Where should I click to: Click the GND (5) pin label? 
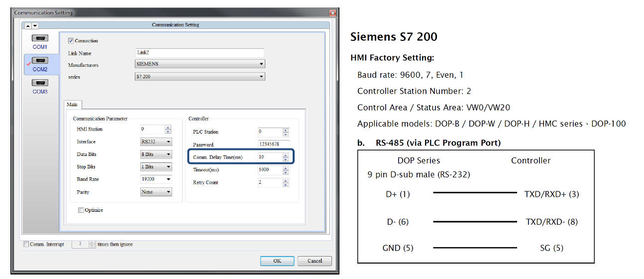point(398,248)
